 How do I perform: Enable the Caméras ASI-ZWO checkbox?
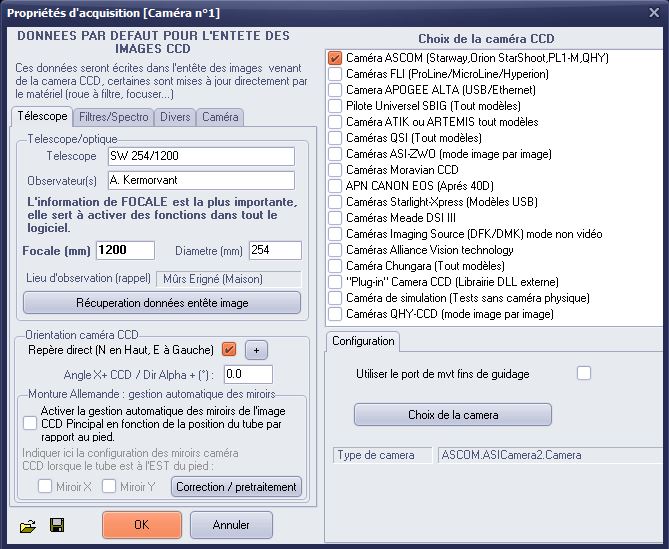point(335,154)
